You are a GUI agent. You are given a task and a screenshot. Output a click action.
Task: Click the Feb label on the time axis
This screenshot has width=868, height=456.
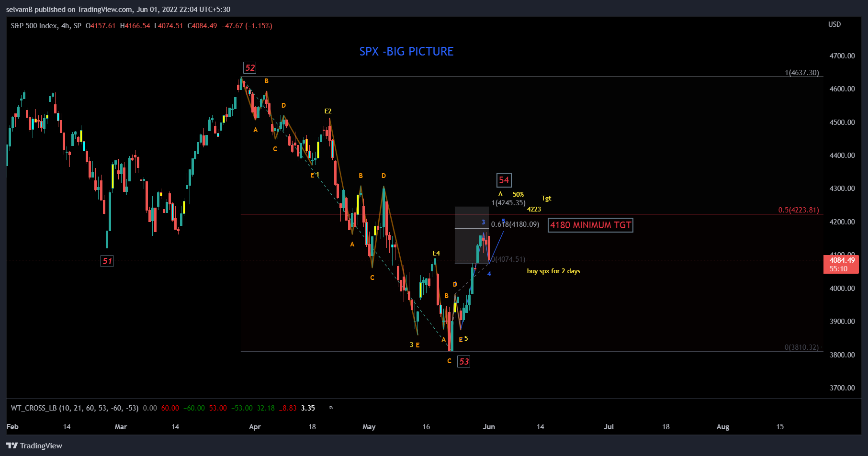click(x=12, y=427)
